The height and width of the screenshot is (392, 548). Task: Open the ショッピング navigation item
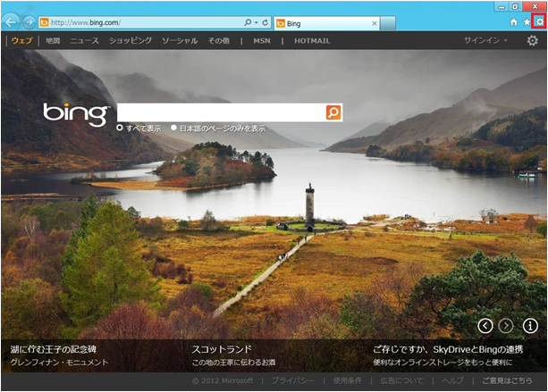click(x=131, y=41)
